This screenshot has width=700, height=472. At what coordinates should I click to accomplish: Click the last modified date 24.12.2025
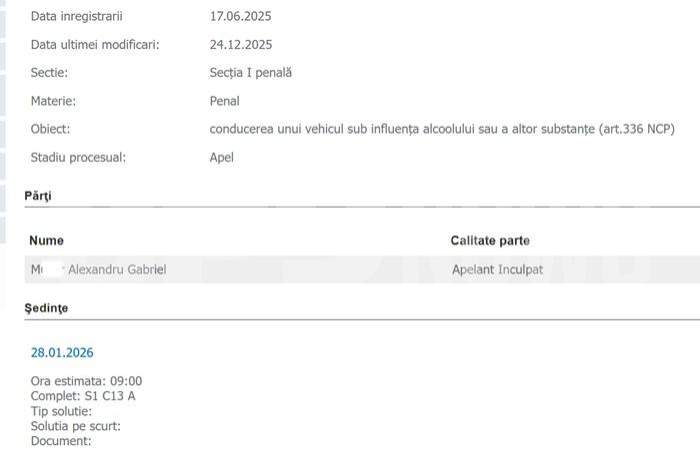coord(240,45)
